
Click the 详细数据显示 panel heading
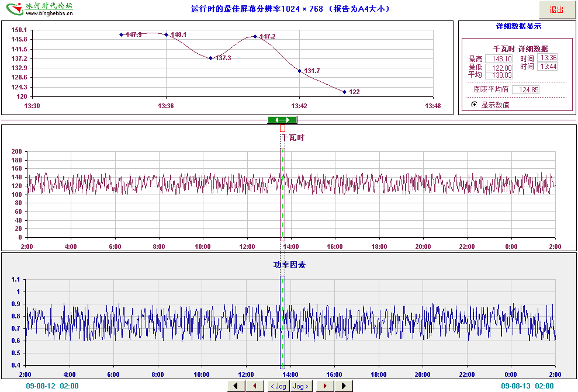coord(518,26)
